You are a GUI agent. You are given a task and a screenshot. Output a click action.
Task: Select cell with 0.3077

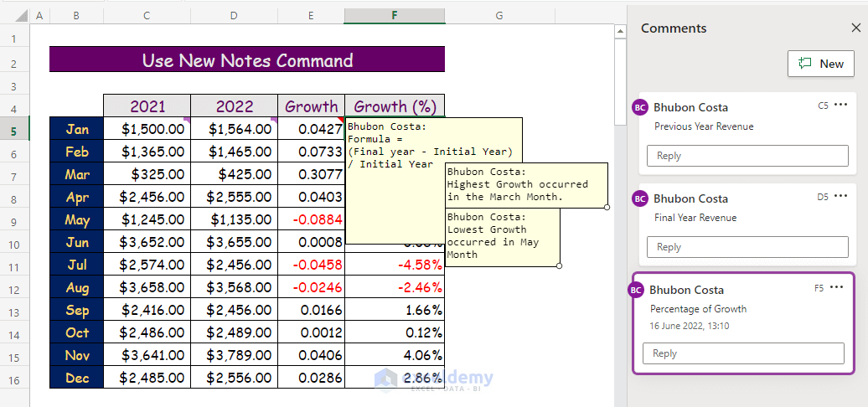(x=311, y=174)
